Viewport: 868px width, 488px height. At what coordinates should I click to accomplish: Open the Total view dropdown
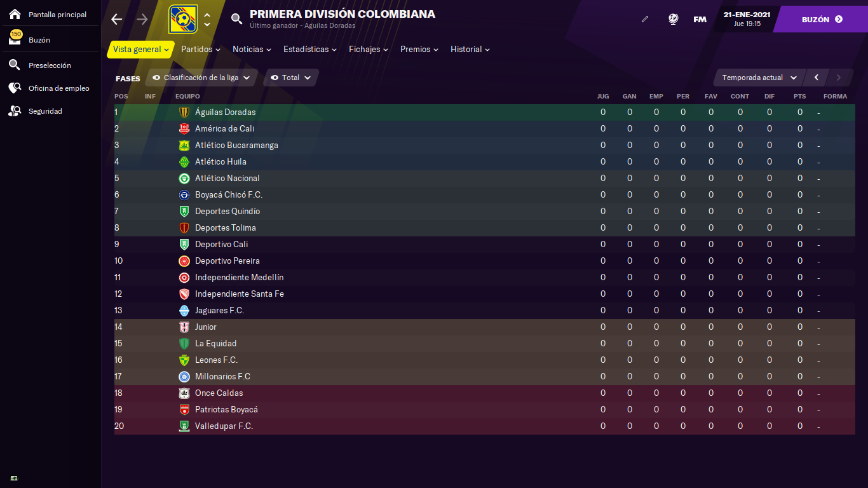pyautogui.click(x=291, y=78)
